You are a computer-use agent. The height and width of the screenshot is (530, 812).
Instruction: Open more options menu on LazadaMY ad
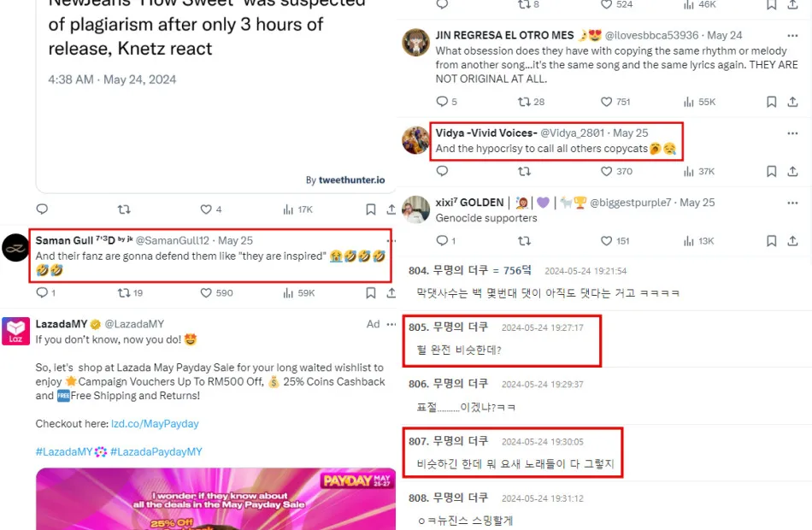(x=391, y=324)
